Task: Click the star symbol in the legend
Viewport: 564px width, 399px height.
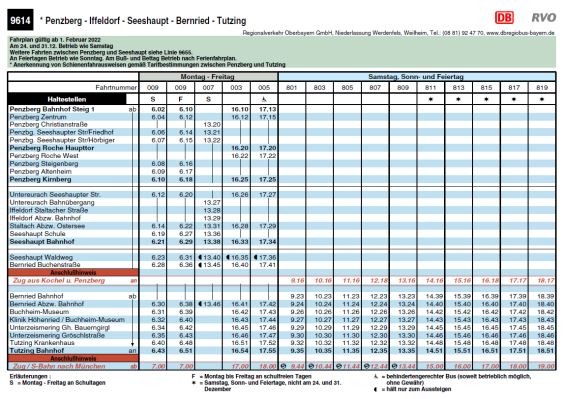Action: click(194, 383)
